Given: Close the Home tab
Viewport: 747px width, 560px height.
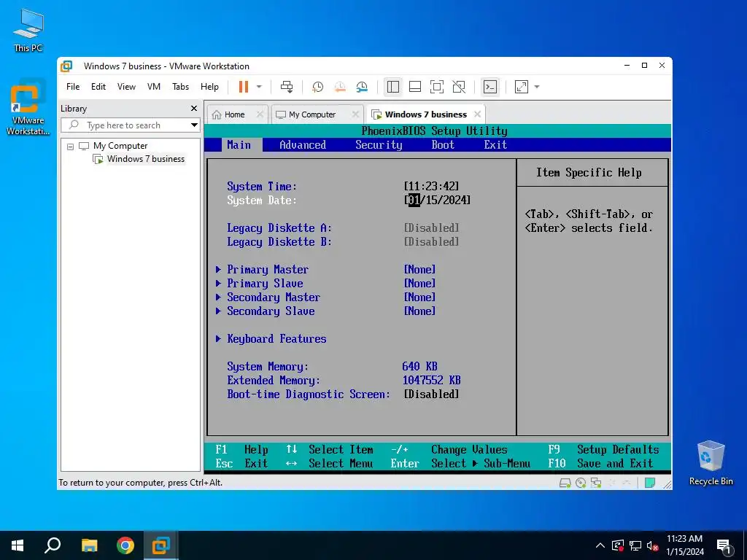Looking at the screenshot, I should 260,114.
